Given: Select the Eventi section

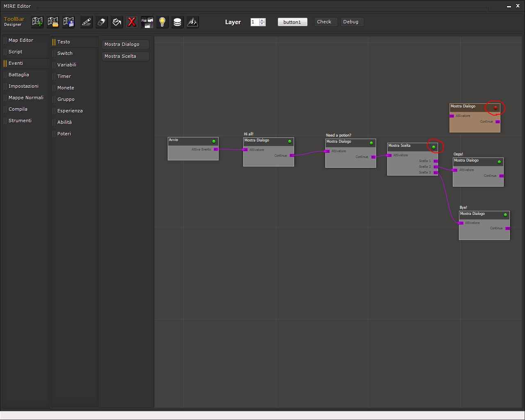Looking at the screenshot, I should point(25,63).
